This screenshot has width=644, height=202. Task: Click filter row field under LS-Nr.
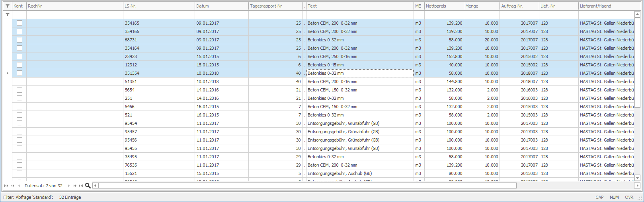pyautogui.click(x=159, y=15)
